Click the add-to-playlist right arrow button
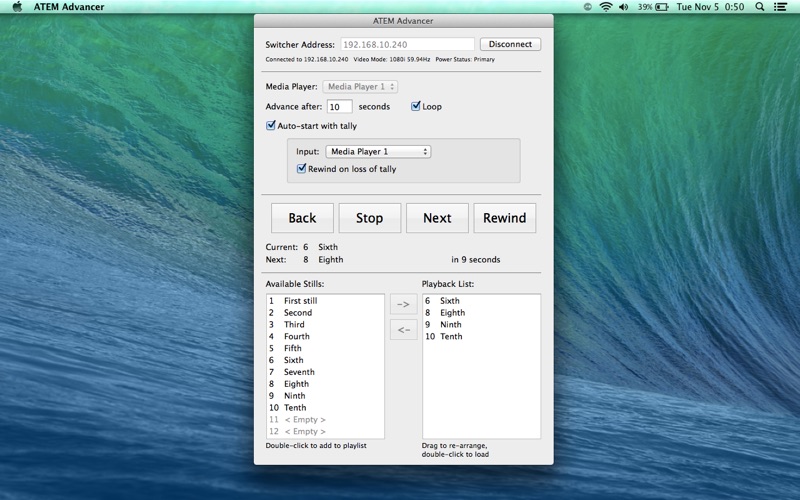 tap(403, 304)
